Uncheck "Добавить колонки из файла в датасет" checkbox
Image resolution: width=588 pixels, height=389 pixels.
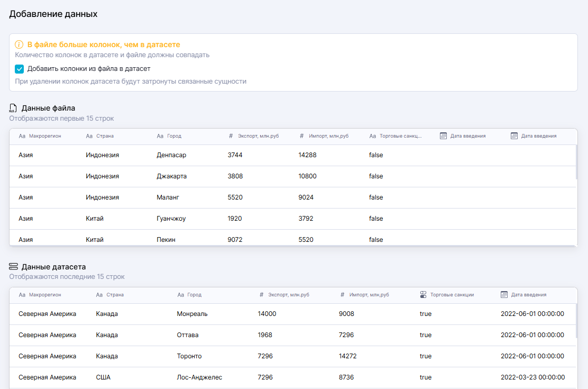(20, 69)
